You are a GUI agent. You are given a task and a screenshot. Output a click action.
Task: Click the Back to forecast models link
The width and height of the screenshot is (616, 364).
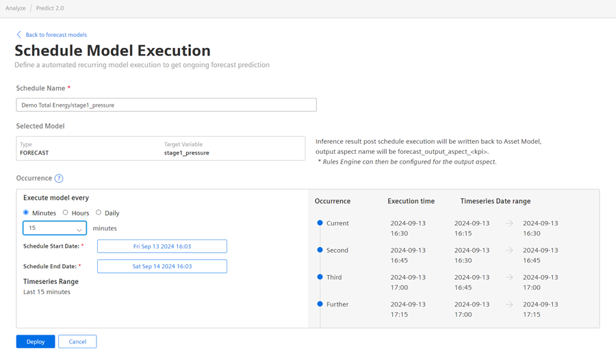click(56, 34)
